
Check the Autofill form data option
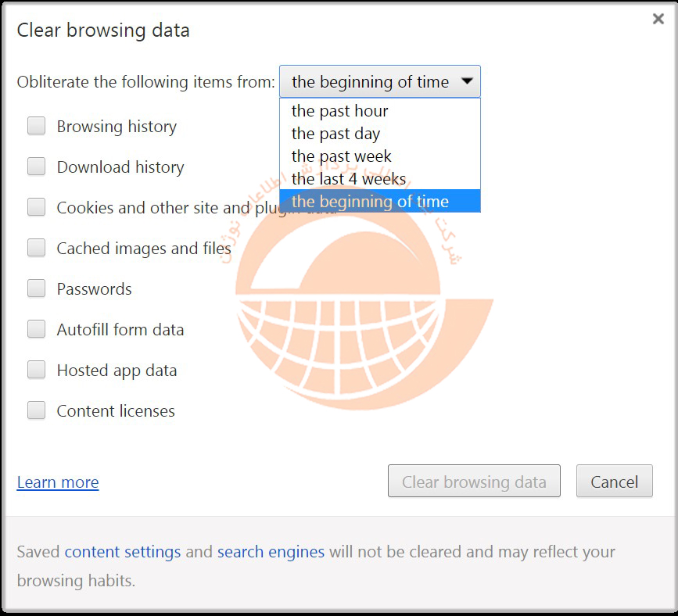(37, 329)
